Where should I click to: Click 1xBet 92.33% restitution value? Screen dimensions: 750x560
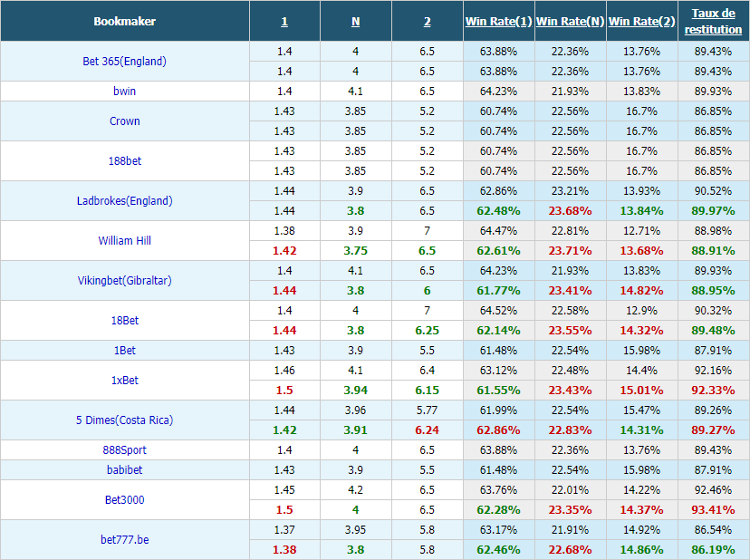[x=713, y=390]
